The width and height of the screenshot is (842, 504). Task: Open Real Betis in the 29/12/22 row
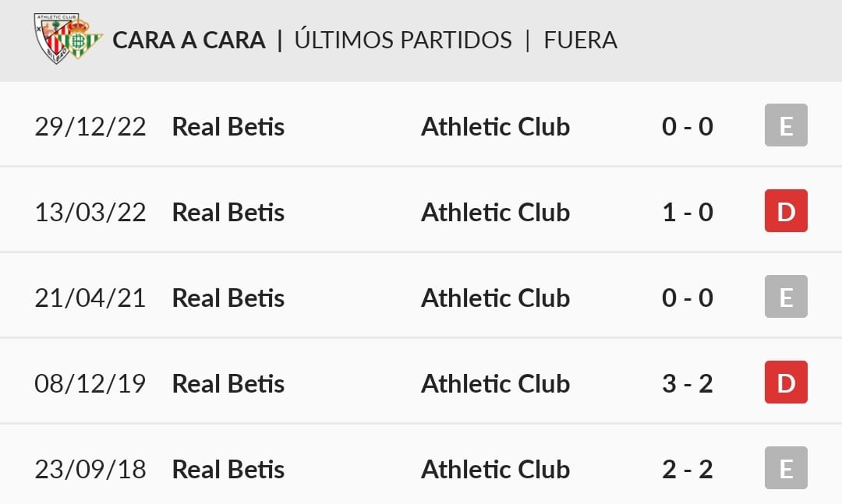coord(228,127)
